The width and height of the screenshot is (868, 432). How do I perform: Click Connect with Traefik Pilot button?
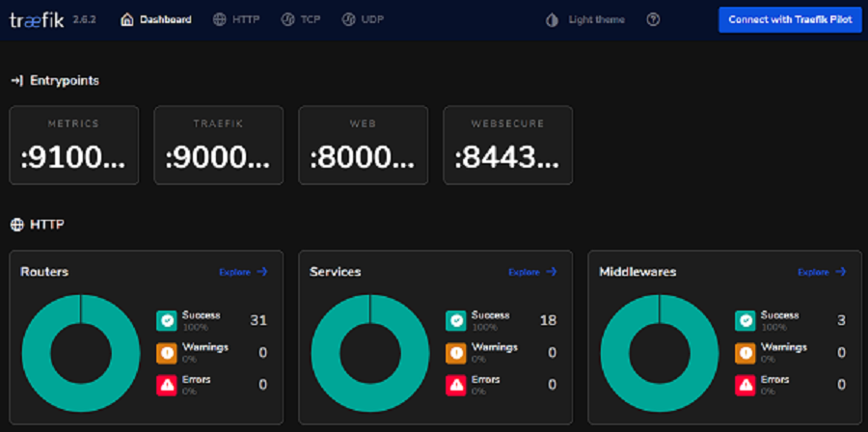[790, 20]
